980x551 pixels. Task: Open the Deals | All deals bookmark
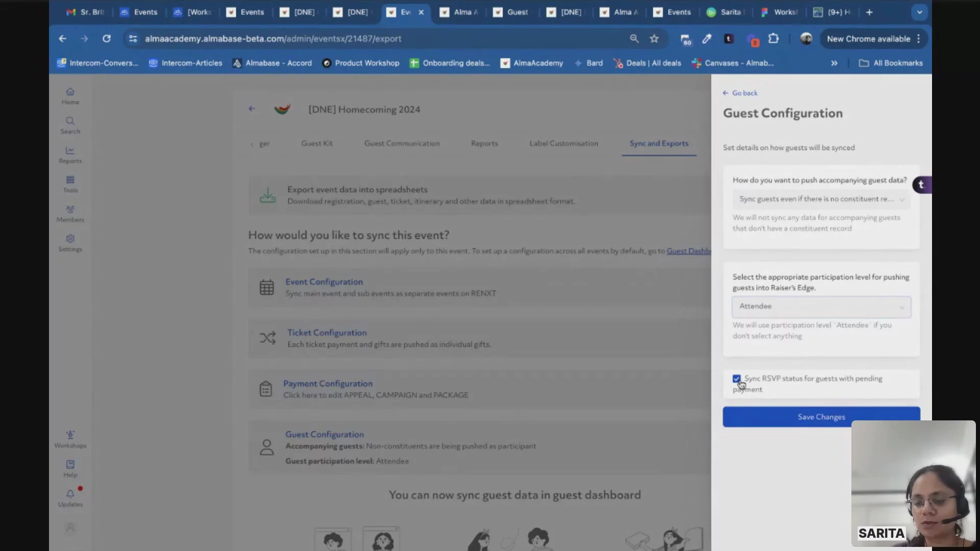647,63
